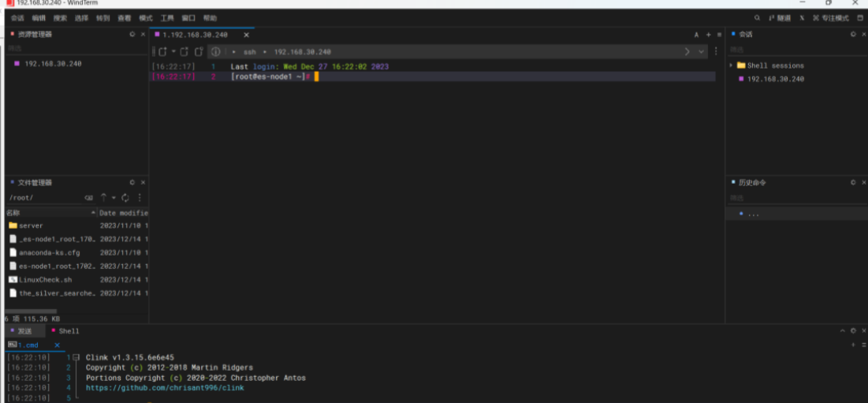The width and height of the screenshot is (868, 403).
Task: Close the 历史命令 panel
Action: coord(864,182)
